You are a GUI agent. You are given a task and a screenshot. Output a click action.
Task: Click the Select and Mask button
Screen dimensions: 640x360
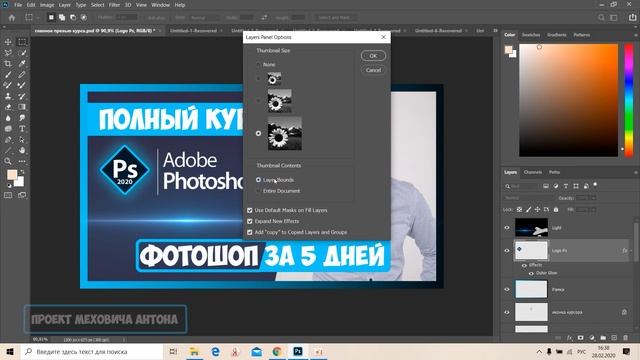pyautogui.click(x=335, y=18)
